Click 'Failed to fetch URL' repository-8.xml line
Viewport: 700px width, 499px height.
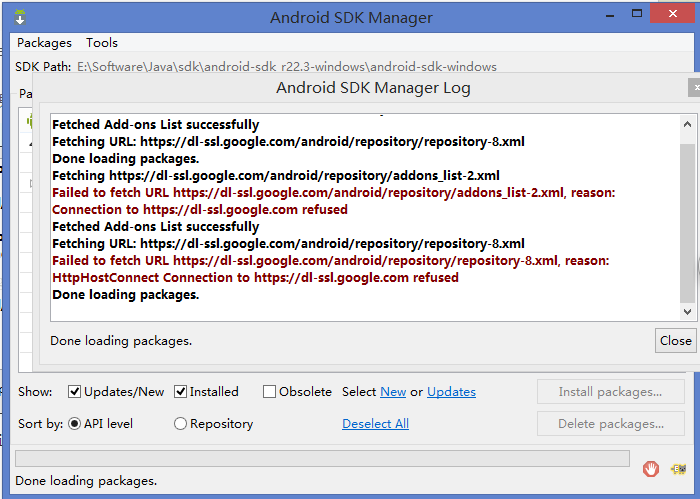click(x=331, y=261)
